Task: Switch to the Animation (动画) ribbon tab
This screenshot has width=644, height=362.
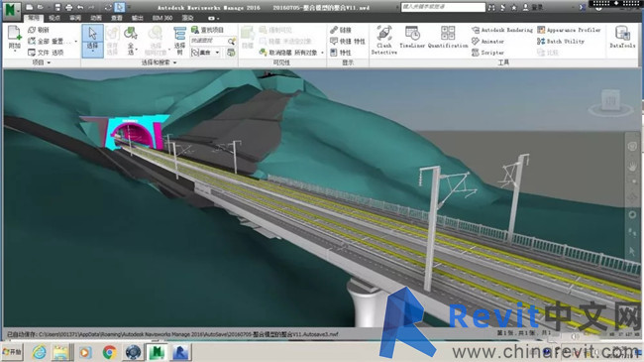Action: pyautogui.click(x=96, y=18)
